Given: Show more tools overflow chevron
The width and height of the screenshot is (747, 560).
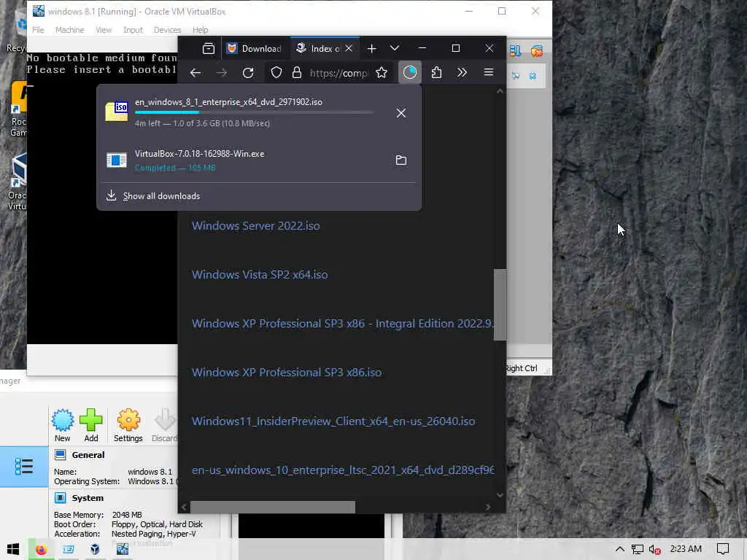Looking at the screenshot, I should [x=462, y=73].
